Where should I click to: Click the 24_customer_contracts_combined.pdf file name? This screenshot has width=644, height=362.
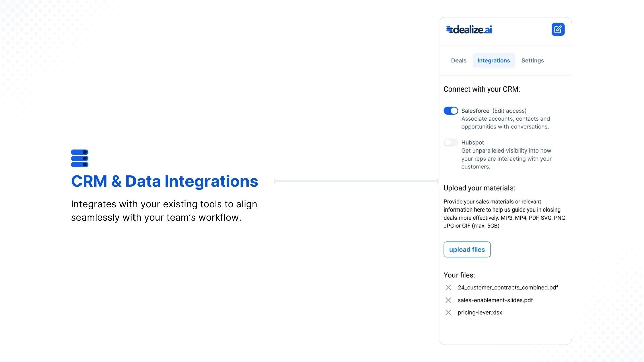pyautogui.click(x=507, y=288)
